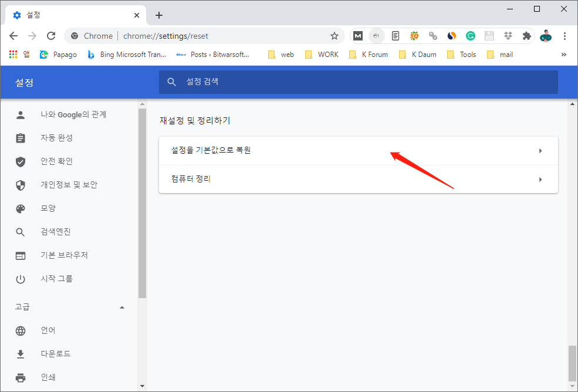Screen dimensions: 578x392
Task: Open 시작 그룹 section
Action: pos(69,279)
